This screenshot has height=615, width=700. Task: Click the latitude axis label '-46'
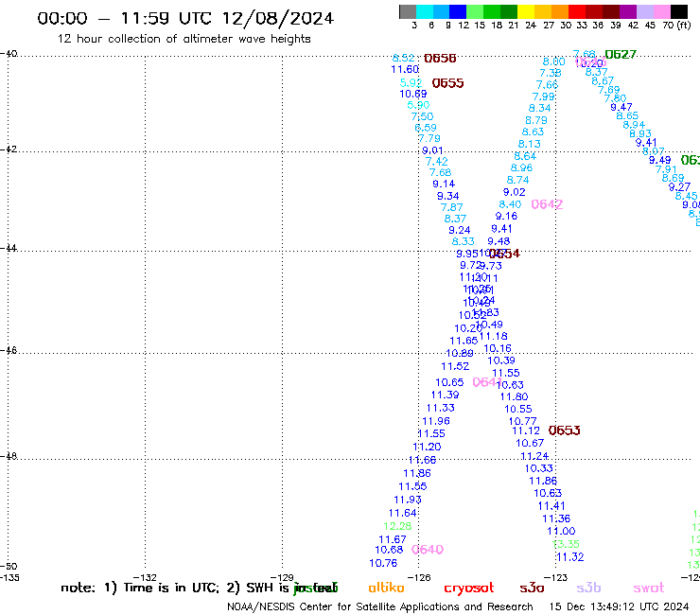[x=9, y=351]
